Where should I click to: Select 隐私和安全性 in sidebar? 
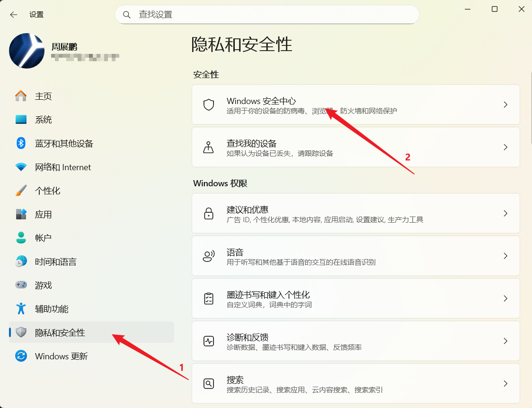click(91, 332)
